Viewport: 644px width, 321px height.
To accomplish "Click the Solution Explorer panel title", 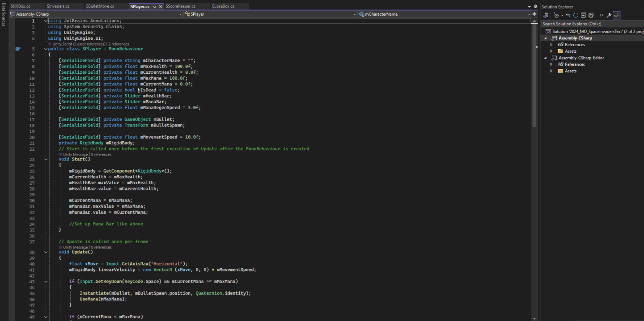I will coord(557,7).
